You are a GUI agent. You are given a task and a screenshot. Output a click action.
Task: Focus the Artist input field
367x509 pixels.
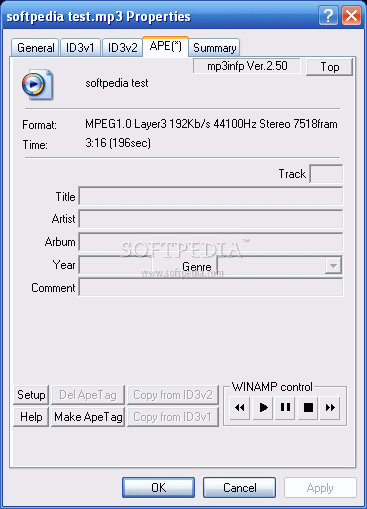211,219
